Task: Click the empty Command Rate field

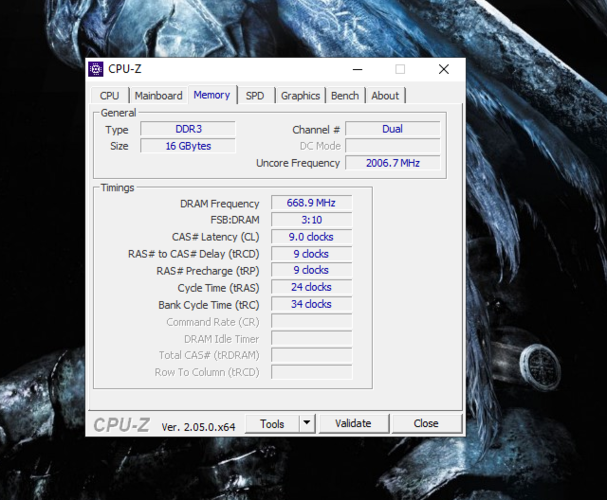Action: 312,321
